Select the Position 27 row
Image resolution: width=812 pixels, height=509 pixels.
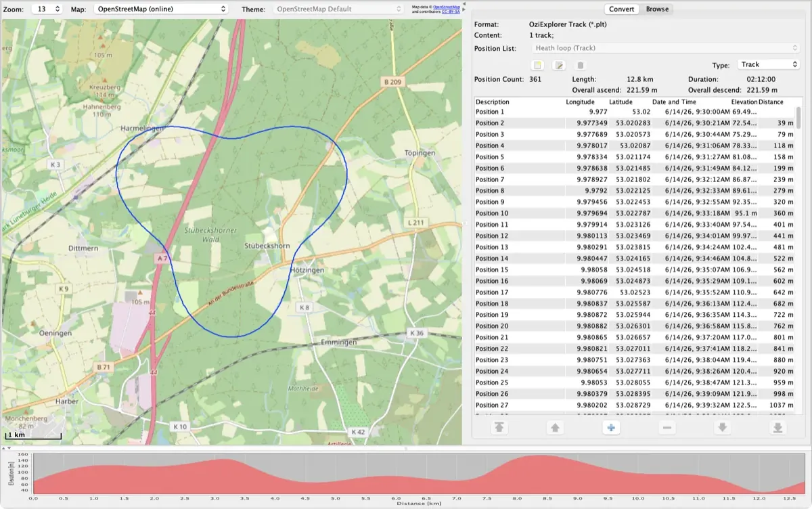pos(634,405)
